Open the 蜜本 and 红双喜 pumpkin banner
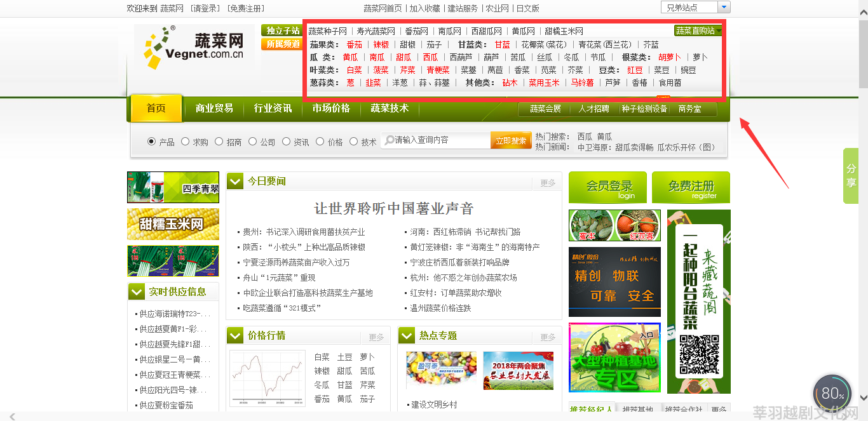Viewport: 868px width, 421px height. (614, 225)
